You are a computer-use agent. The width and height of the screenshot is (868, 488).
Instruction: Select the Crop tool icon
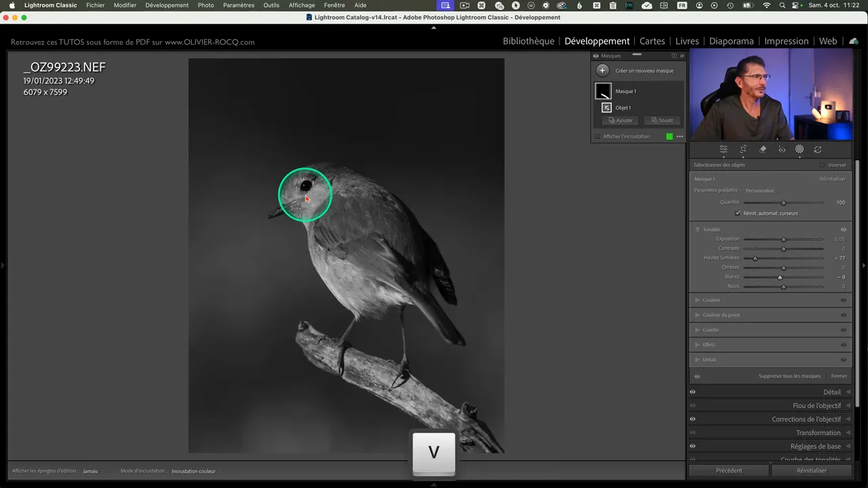[743, 150]
